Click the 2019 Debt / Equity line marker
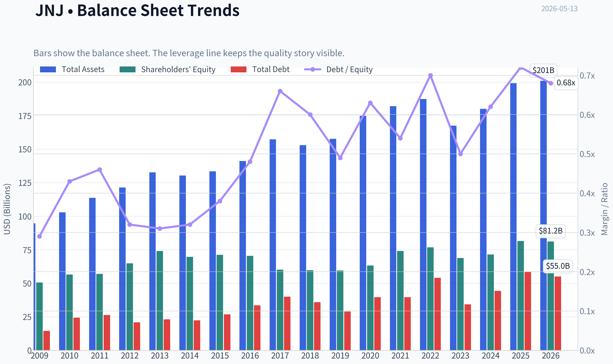 click(340, 158)
